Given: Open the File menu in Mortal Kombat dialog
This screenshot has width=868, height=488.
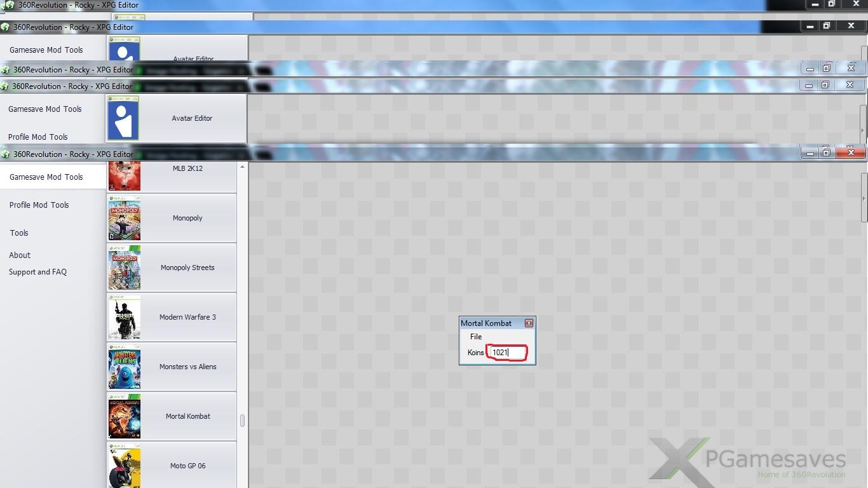Looking at the screenshot, I should coord(476,337).
